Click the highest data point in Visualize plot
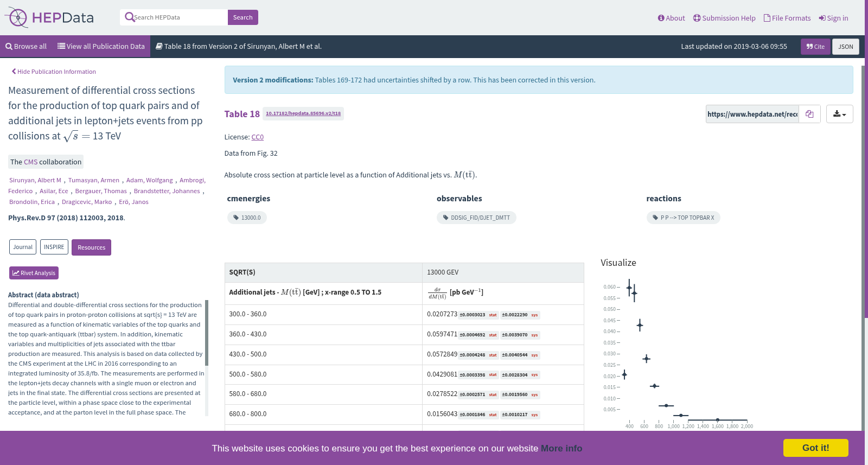This screenshot has width=868, height=465. click(x=629, y=288)
